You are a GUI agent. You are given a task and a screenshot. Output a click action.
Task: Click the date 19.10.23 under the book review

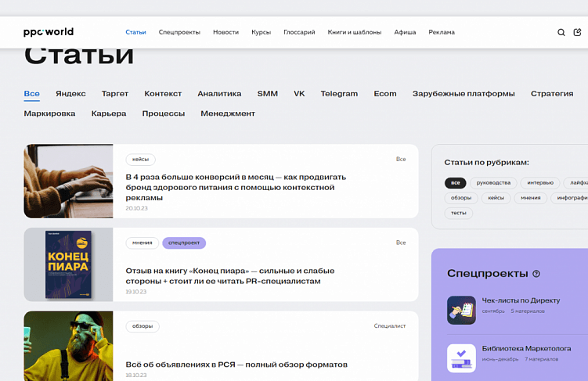click(x=136, y=292)
